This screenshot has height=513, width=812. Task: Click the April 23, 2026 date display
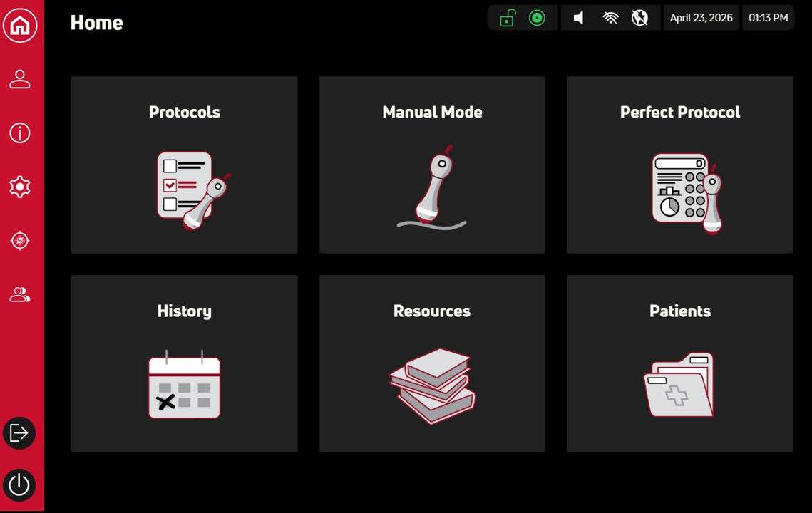tap(701, 18)
